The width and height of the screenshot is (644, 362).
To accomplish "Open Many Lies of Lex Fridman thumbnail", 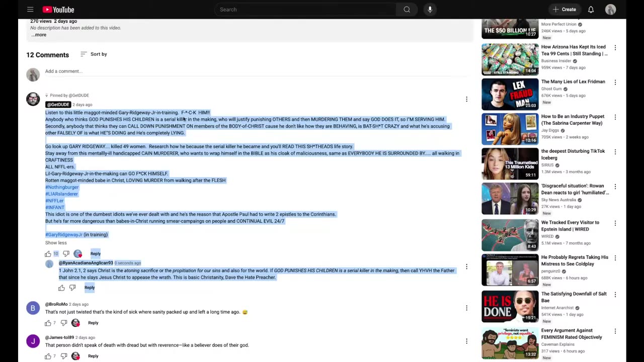I will [510, 94].
